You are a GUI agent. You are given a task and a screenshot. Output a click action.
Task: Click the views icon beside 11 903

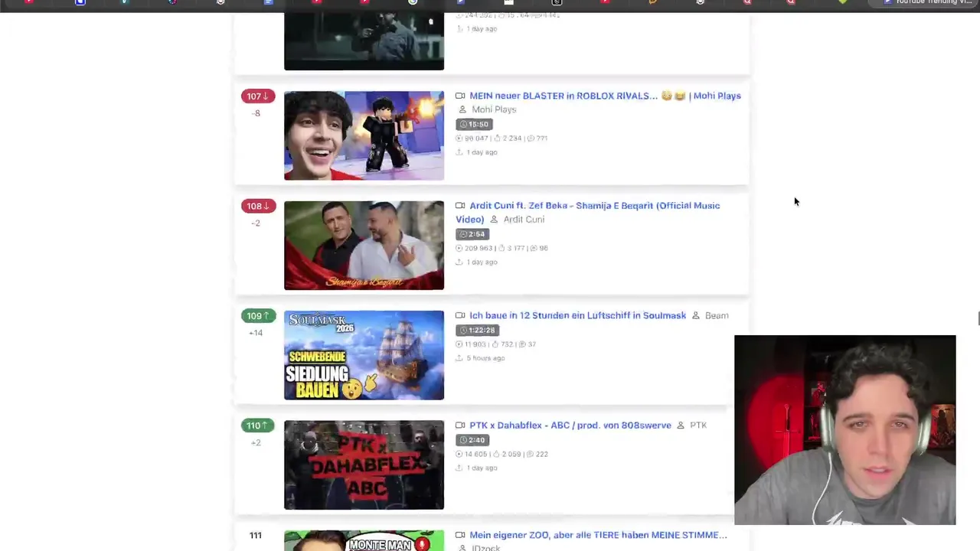pos(459,344)
